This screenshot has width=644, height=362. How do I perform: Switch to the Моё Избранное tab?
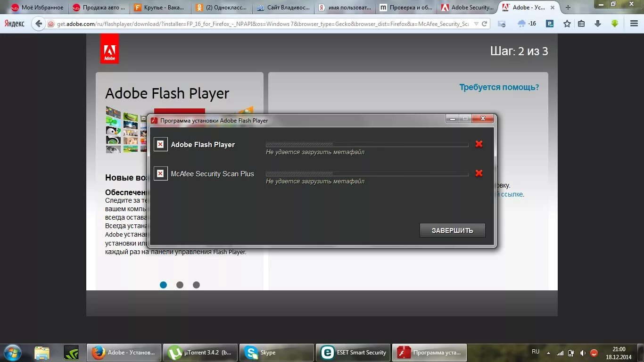38,8
